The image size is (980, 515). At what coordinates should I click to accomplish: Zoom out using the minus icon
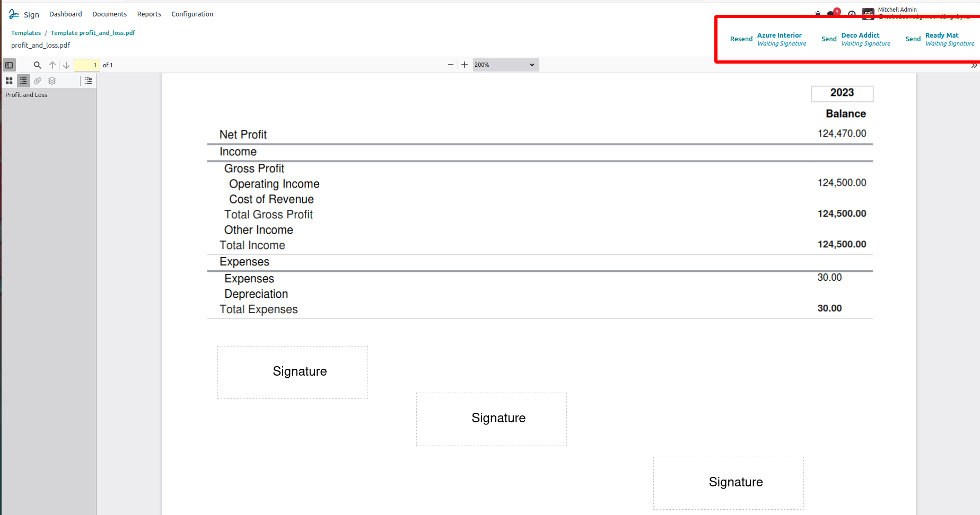pyautogui.click(x=451, y=65)
